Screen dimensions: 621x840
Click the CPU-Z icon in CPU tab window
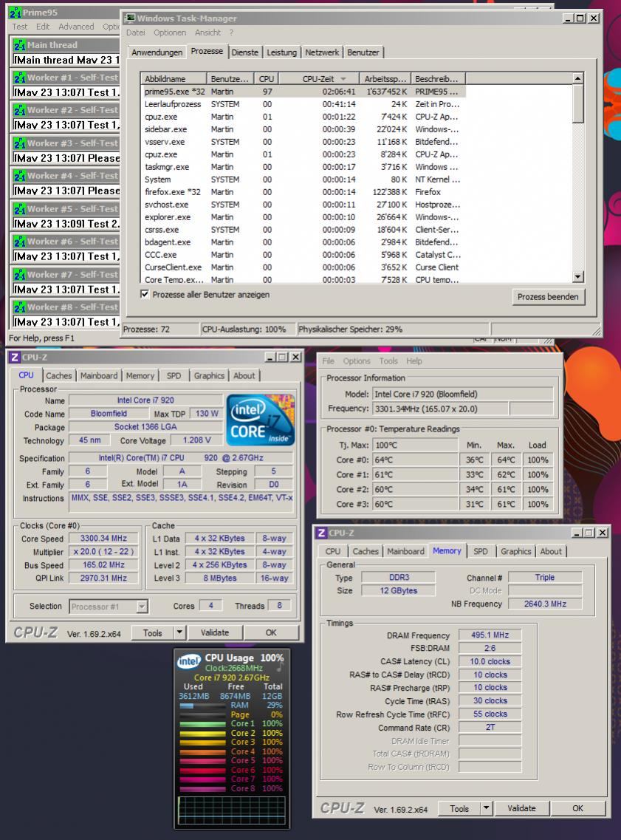click(x=15, y=358)
